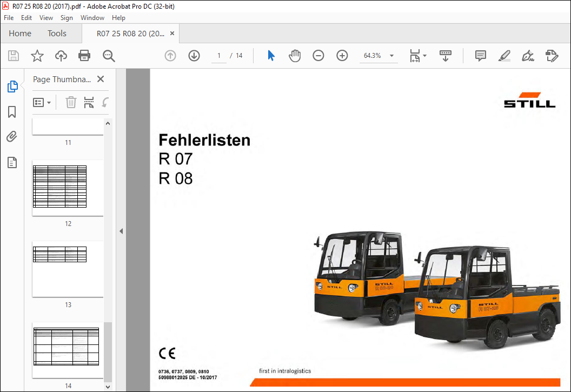The image size is (571, 392).
Task: Open the thumbnail panel options menu
Action: (42, 103)
